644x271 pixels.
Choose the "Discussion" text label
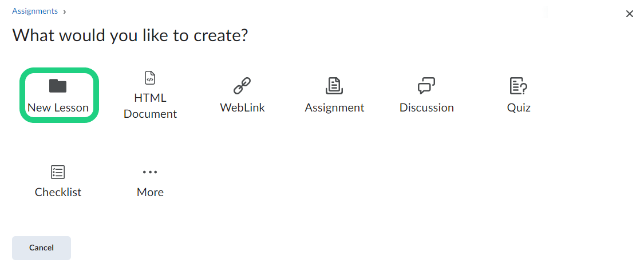click(426, 107)
